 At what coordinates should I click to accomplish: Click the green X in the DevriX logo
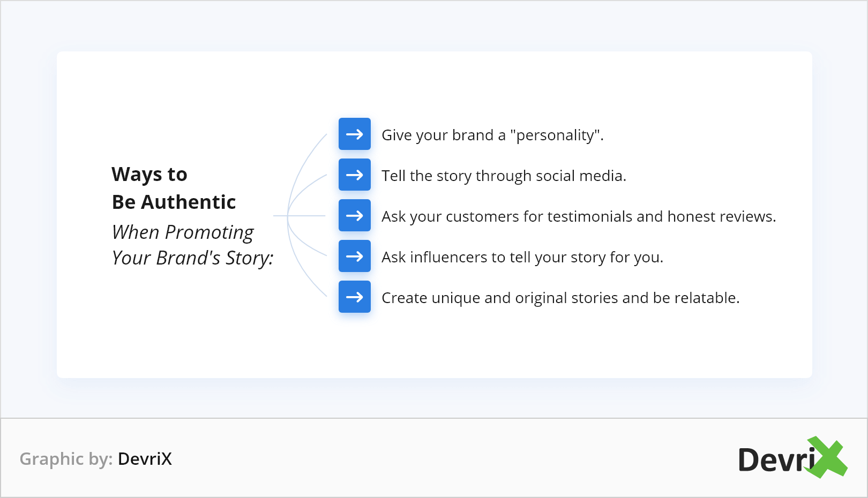click(x=828, y=458)
